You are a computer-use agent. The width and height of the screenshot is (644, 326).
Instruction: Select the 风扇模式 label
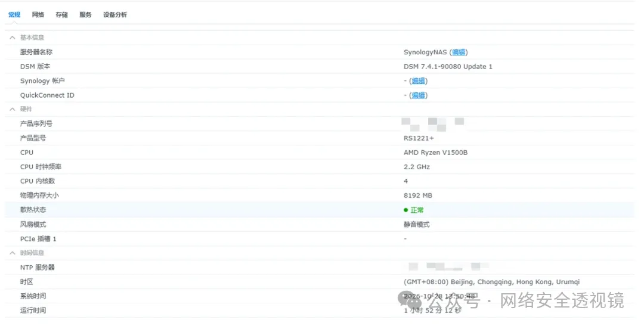point(33,224)
